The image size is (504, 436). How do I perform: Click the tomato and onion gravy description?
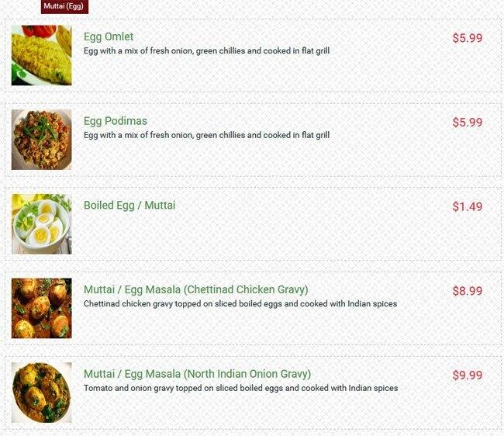pos(240,388)
